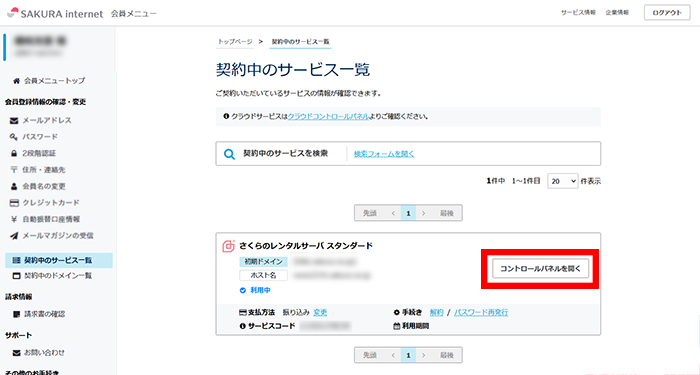
Task: Open 2段階認証 page
Action: (39, 153)
